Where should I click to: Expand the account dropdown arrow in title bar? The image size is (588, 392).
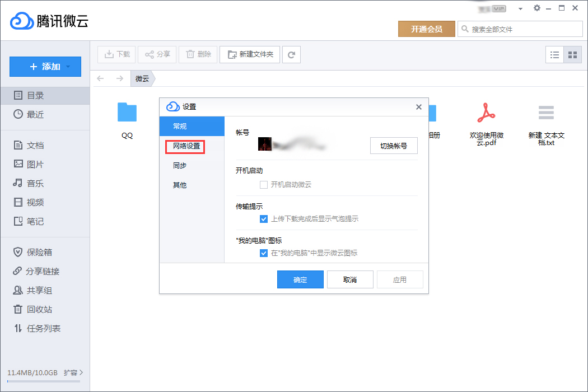520,8
